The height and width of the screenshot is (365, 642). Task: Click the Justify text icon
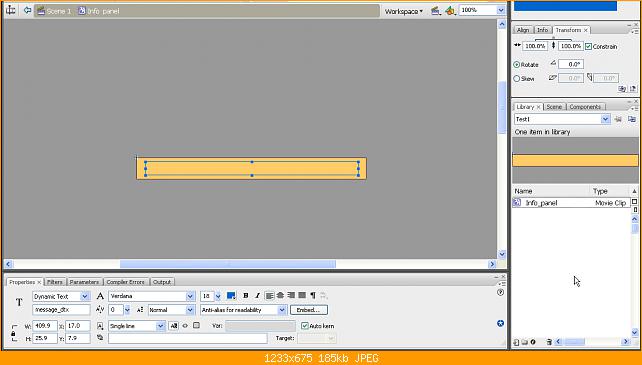pos(302,295)
